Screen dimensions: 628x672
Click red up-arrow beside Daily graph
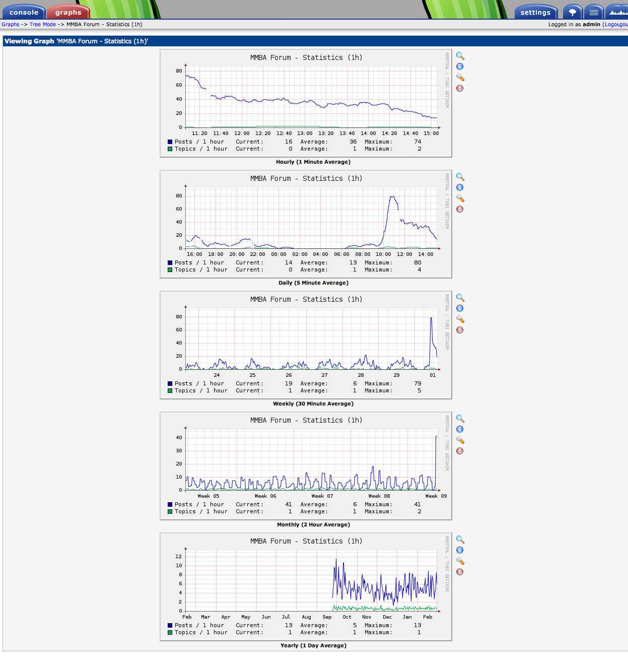(460, 209)
